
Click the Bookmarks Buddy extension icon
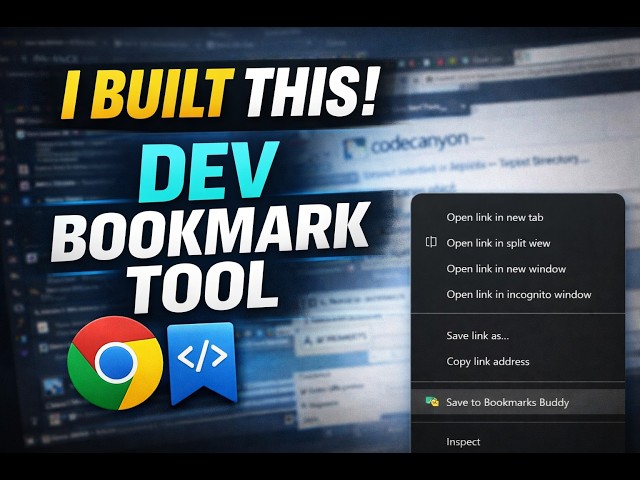(432, 402)
